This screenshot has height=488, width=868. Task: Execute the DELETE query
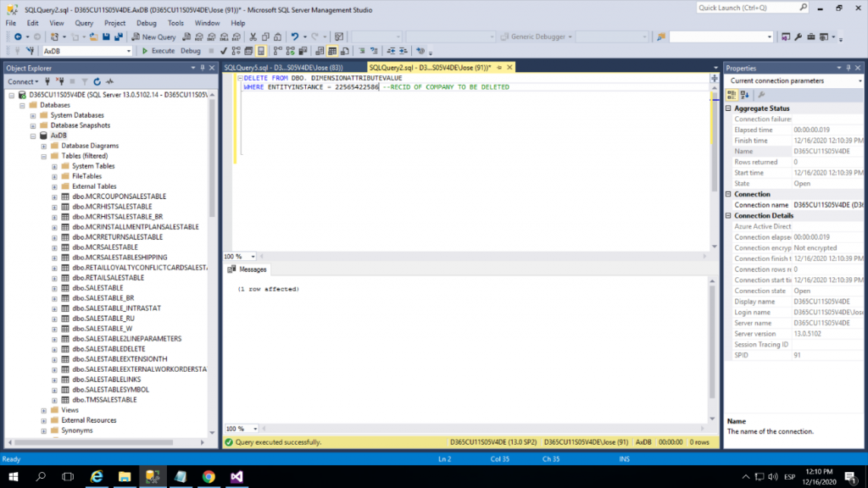tap(157, 51)
